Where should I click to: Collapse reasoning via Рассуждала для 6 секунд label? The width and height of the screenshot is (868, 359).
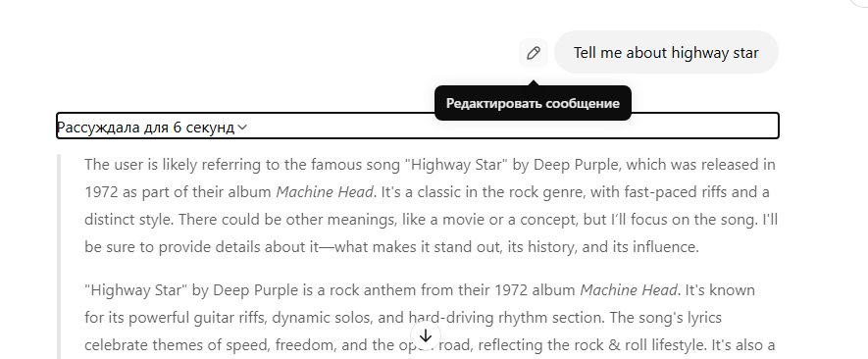tap(146, 128)
